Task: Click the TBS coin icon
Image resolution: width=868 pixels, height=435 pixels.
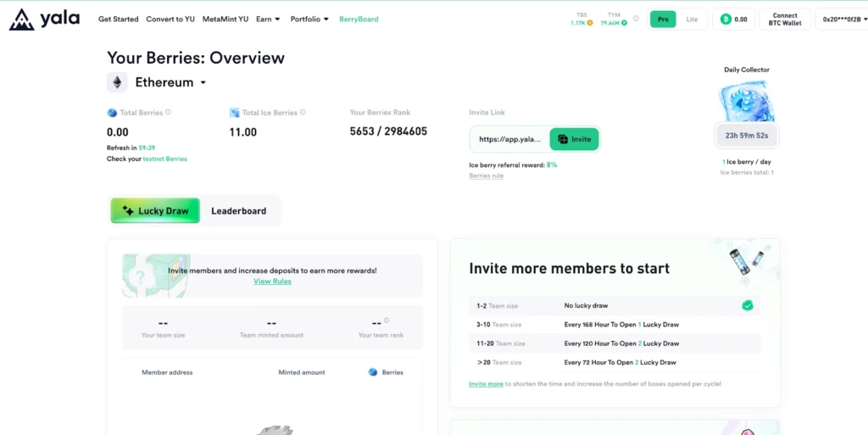Action: pos(590,23)
